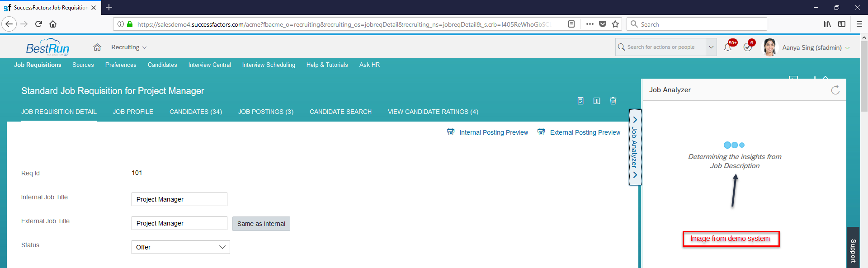The image size is (868, 268).
Task: Reload the current browser page
Action: pyautogui.click(x=39, y=24)
